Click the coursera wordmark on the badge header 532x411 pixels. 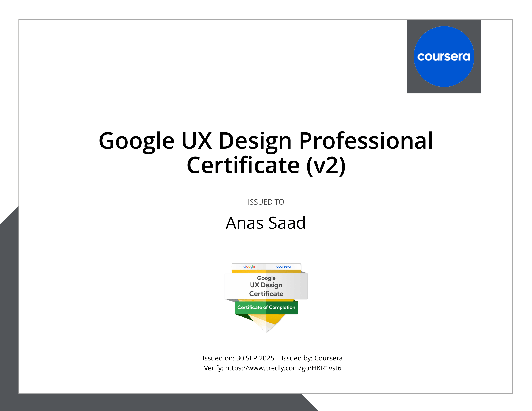(x=284, y=267)
